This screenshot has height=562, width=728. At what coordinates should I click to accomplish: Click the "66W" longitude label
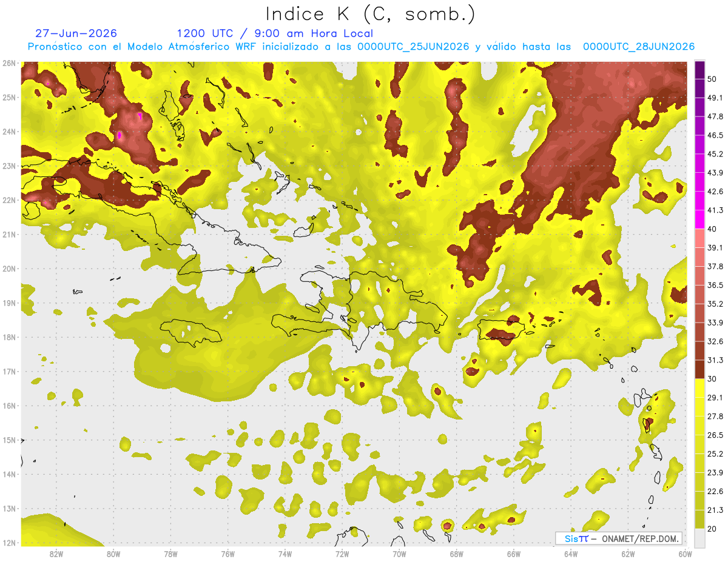tap(514, 554)
